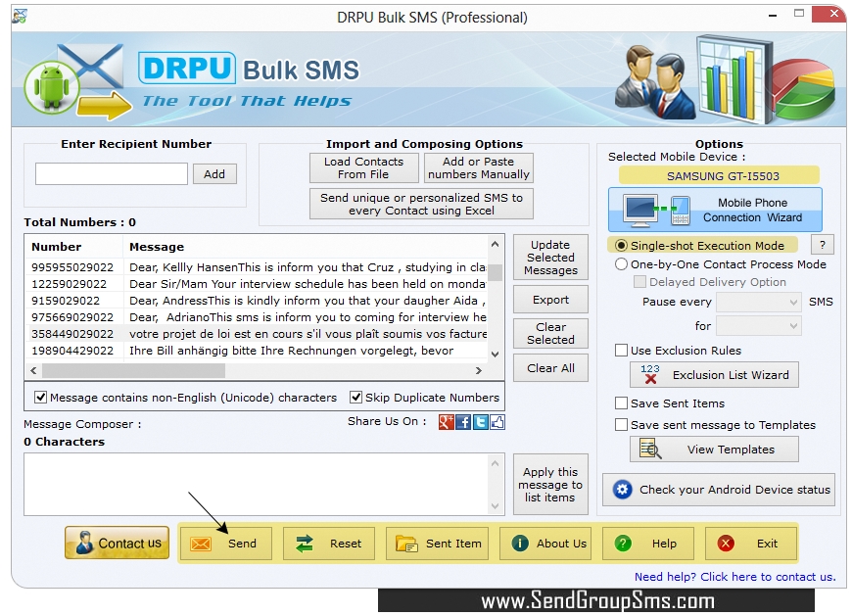Select Single-shot Execution Mode
The width and height of the screenshot is (852, 616).
621,246
